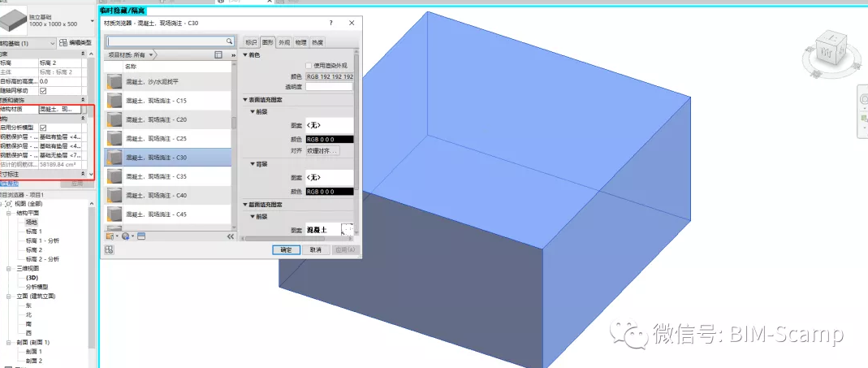The height and width of the screenshot is (368, 868).
Task: Open 项目材质: 所有 filter dropdown
Action: tap(131, 55)
